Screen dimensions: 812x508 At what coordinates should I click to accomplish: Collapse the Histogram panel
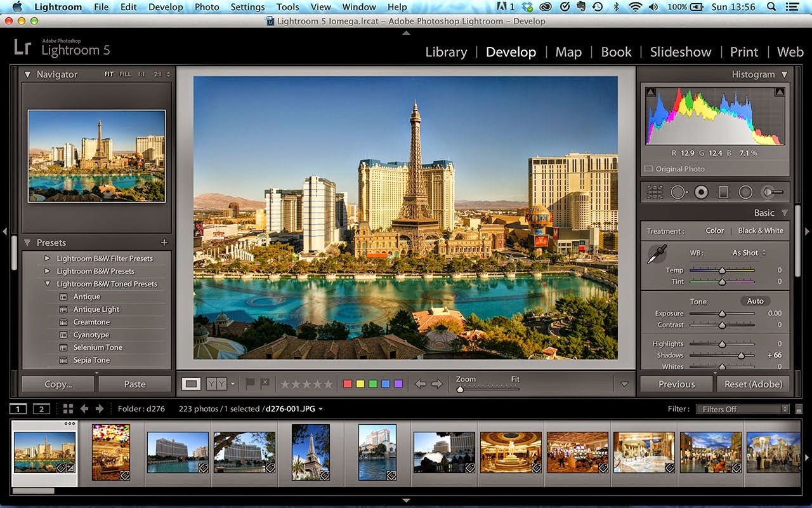pos(785,74)
